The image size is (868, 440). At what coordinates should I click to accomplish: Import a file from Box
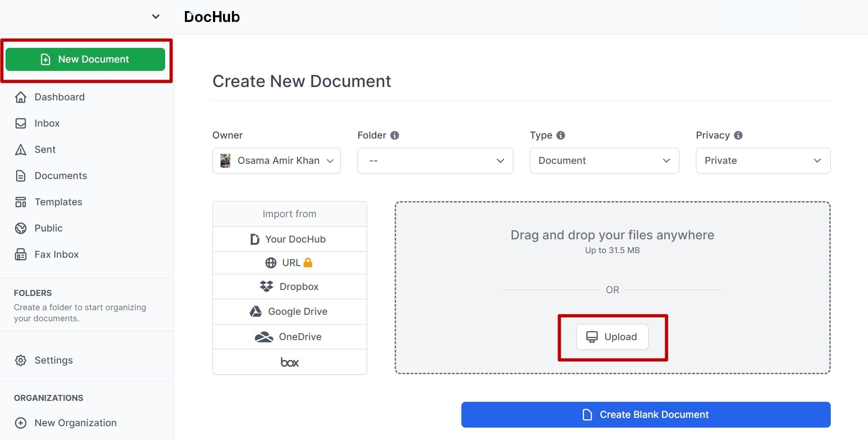click(x=289, y=362)
